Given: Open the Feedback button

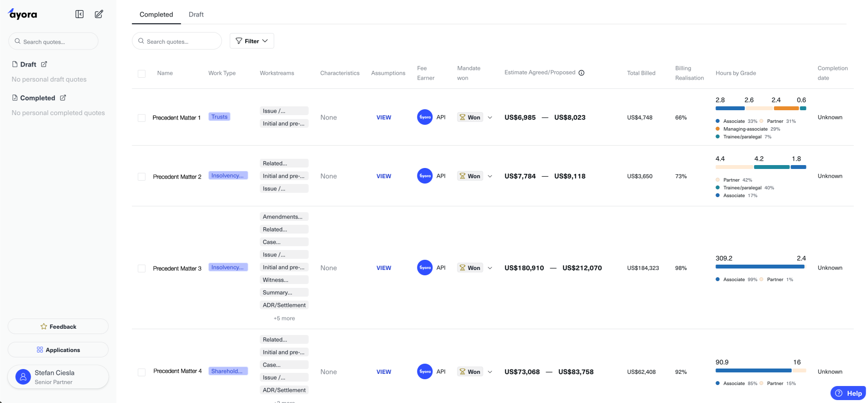Looking at the screenshot, I should (58, 327).
